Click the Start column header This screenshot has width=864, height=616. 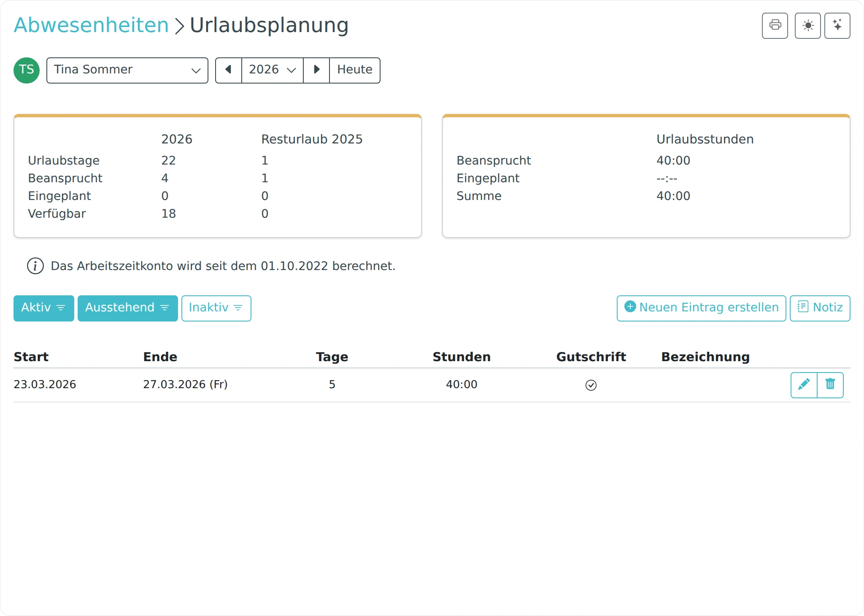tap(31, 357)
